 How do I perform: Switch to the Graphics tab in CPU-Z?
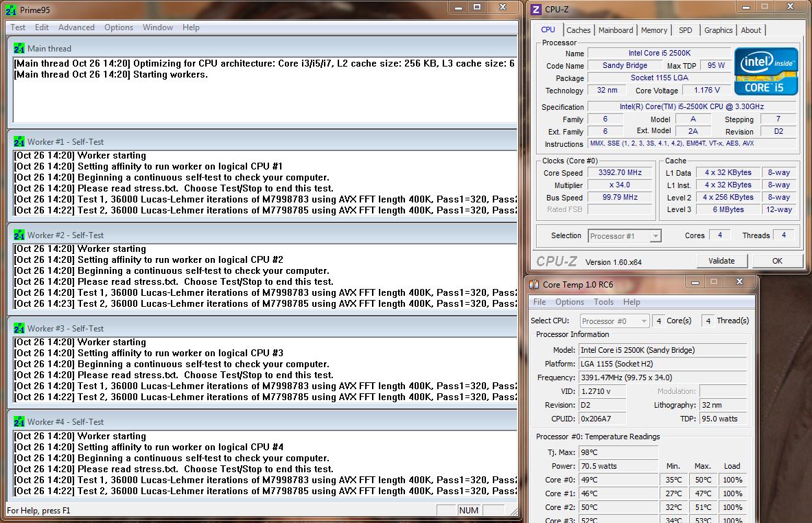tap(718, 30)
